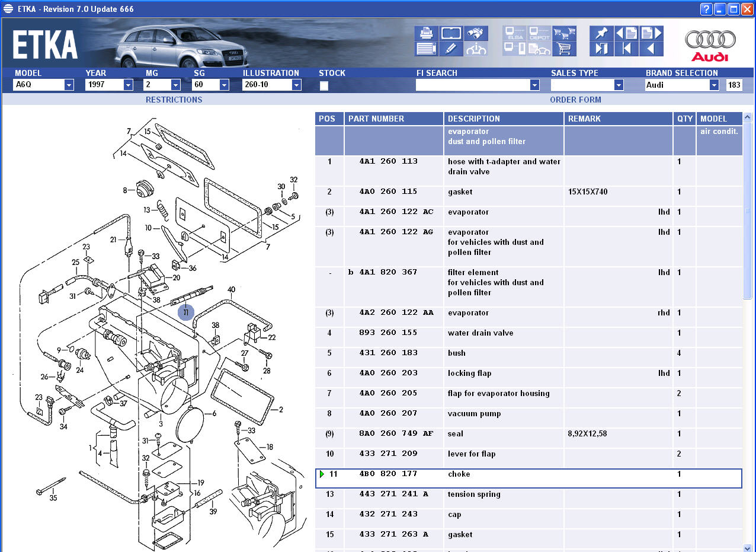756x552 pixels.
Task: Click the DESCRIPTION column header
Action: pyautogui.click(x=504, y=119)
